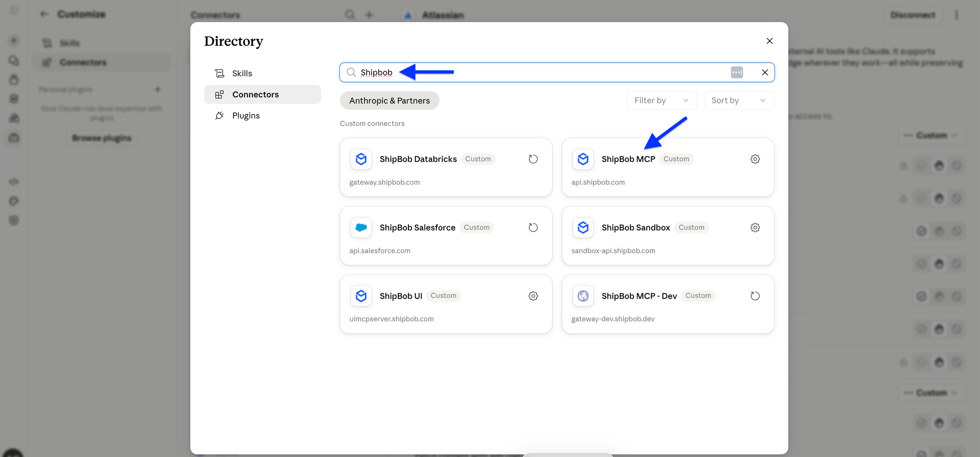Screen dimensions: 980x457
Task: Click gateway-dev.shipbob.dev URL text
Action: click(613, 319)
